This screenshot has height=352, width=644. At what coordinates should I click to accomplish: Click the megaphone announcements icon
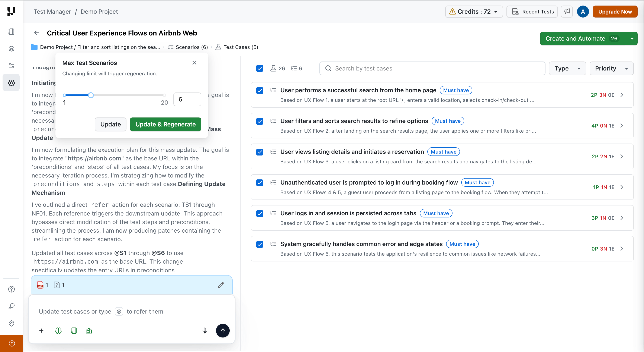coord(567,12)
